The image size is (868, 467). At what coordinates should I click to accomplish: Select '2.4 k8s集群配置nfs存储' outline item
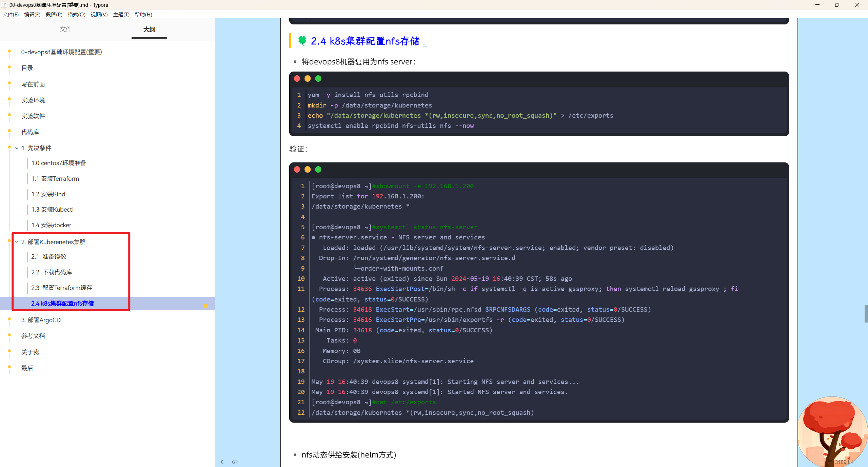click(x=62, y=304)
